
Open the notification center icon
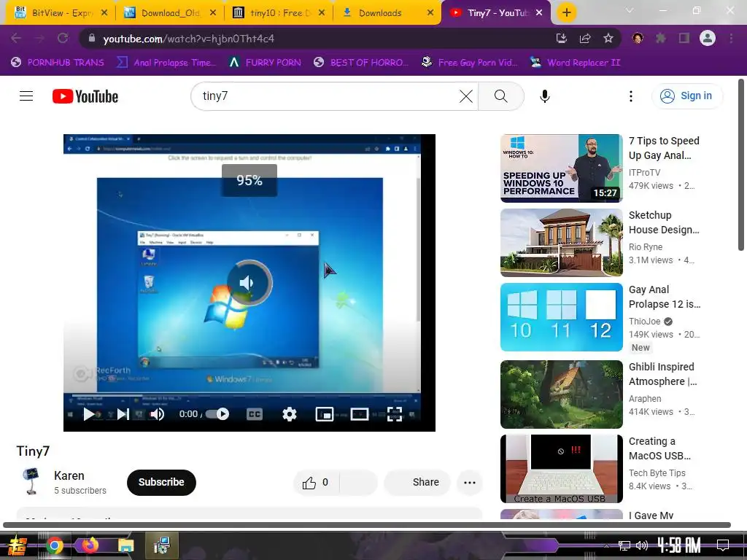[723, 545]
